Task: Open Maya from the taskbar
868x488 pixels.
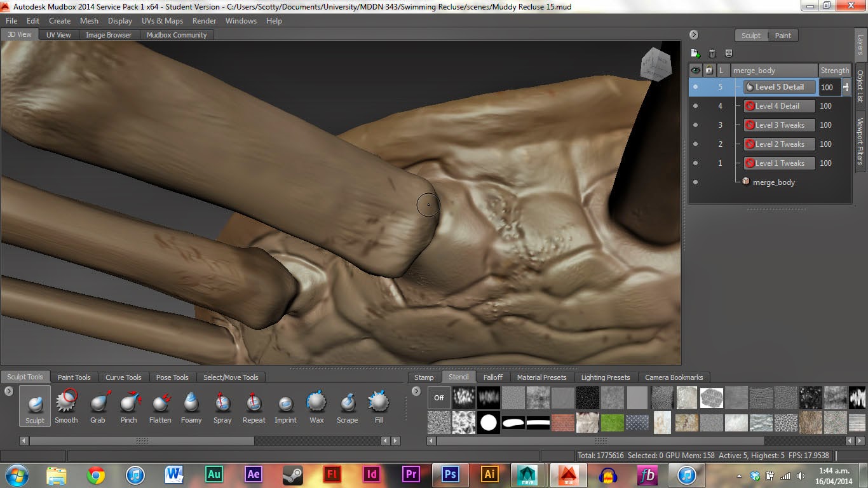Action: 527,474
